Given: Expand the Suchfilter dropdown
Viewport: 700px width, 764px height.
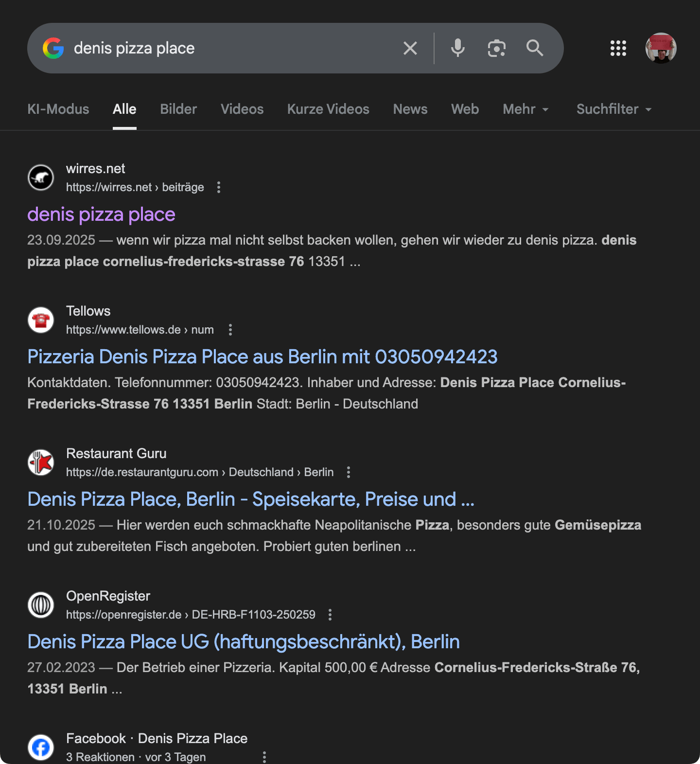Looking at the screenshot, I should 613,109.
